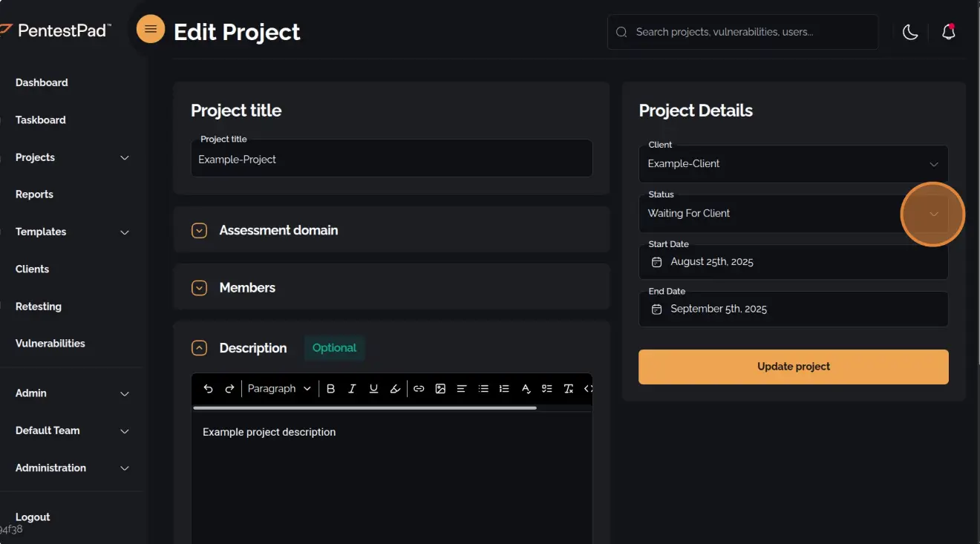Open the Paragraph style dropdown
Viewport: 980px width, 544px height.
pos(279,388)
